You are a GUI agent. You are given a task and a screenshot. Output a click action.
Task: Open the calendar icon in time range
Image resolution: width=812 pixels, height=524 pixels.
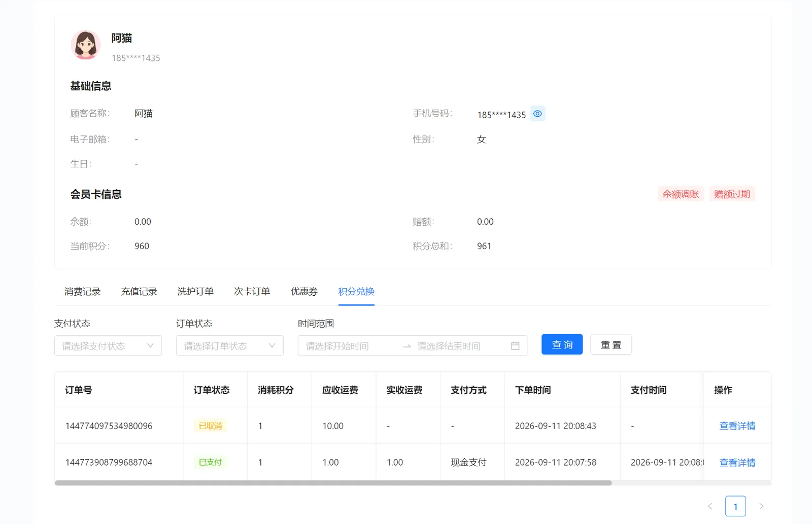(515, 346)
